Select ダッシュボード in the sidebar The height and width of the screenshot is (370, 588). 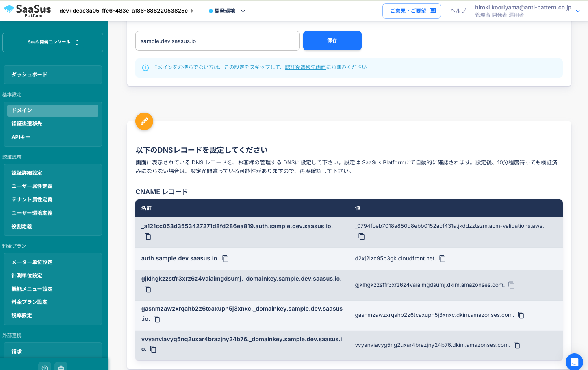pyautogui.click(x=52, y=74)
